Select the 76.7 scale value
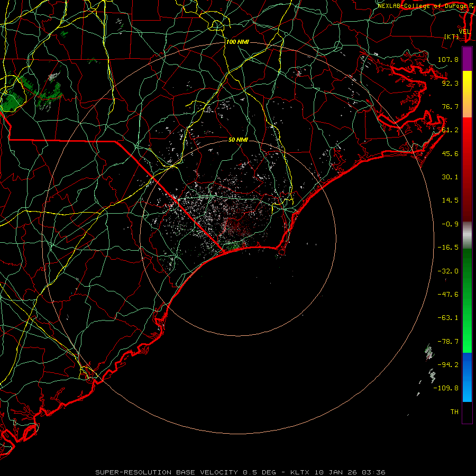 (450, 106)
